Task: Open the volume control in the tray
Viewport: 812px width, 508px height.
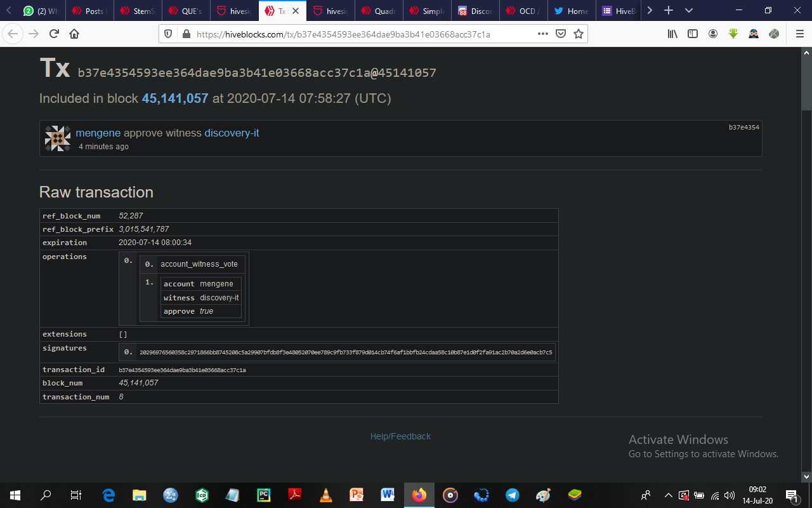Action: (730, 495)
